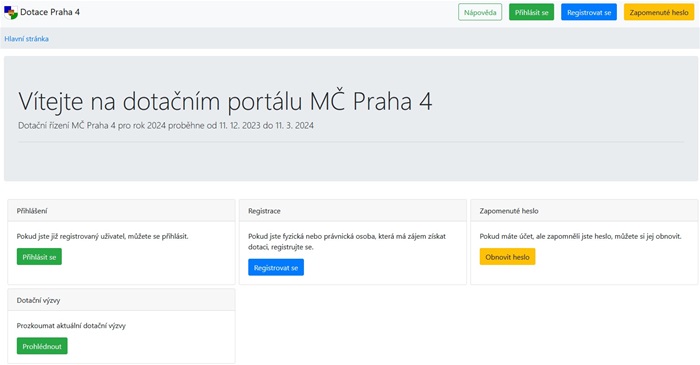
Task: Open Nápověda help button in header
Action: pos(480,12)
